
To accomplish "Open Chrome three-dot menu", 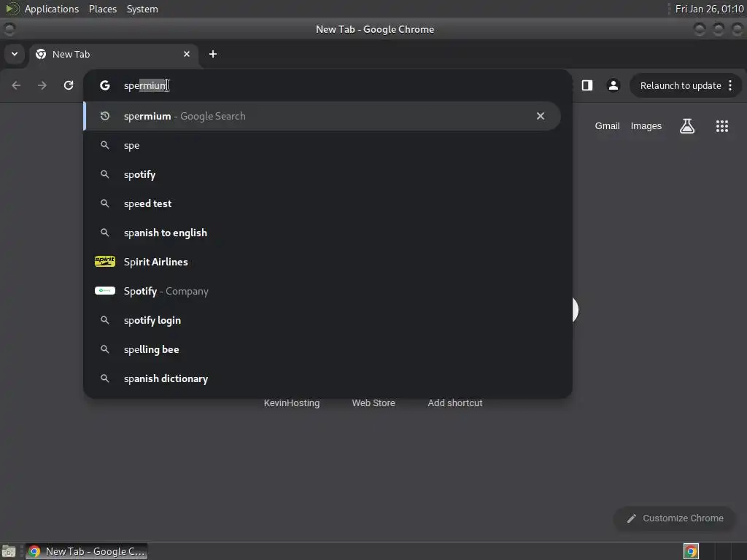I will click(x=730, y=86).
